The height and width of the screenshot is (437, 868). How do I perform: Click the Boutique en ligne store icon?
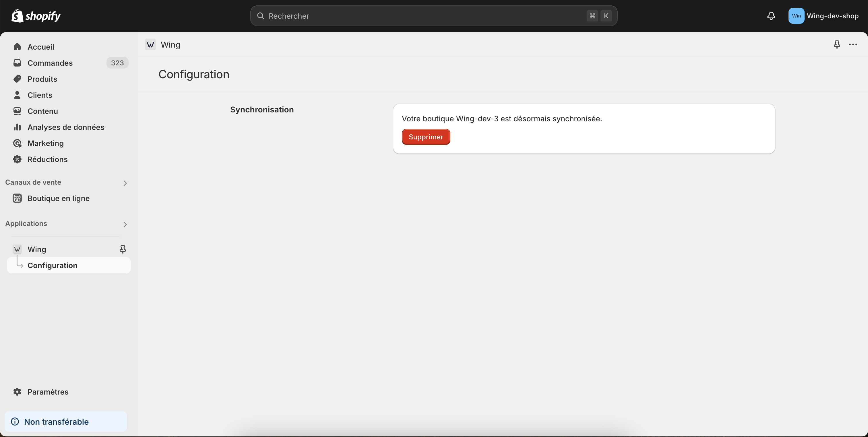coord(17,198)
